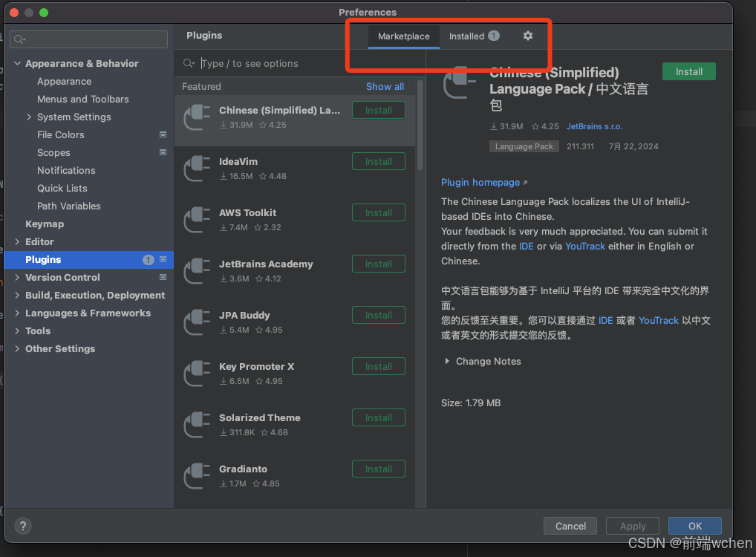Image resolution: width=756 pixels, height=557 pixels.
Task: Click the project-level icon beside Scopes
Action: tap(163, 152)
